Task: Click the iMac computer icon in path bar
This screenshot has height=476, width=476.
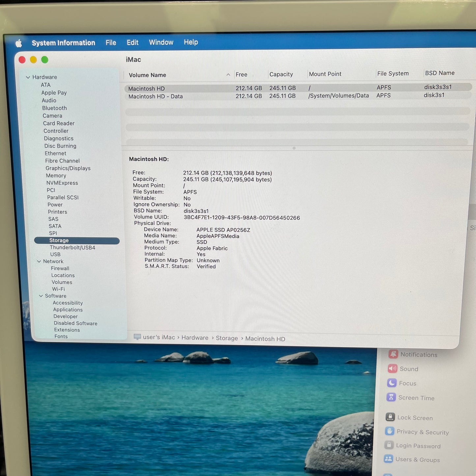Action: 137,337
